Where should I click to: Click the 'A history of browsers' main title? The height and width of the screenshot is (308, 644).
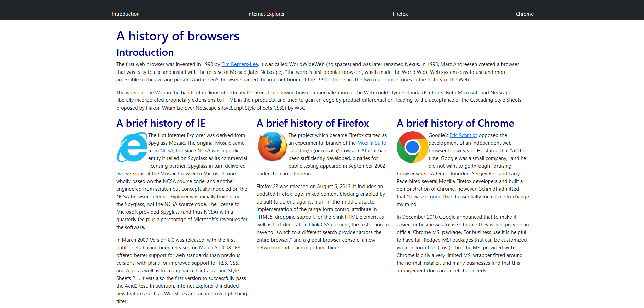click(178, 36)
